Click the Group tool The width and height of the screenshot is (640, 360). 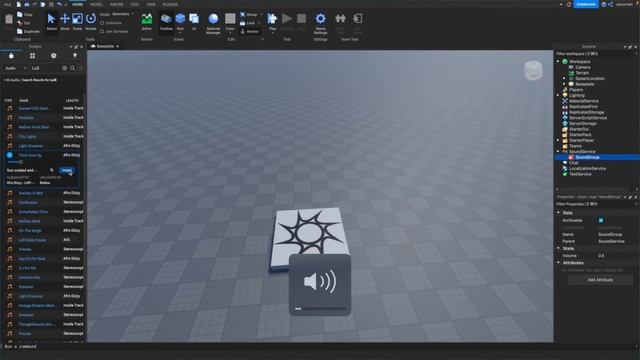pos(249,15)
